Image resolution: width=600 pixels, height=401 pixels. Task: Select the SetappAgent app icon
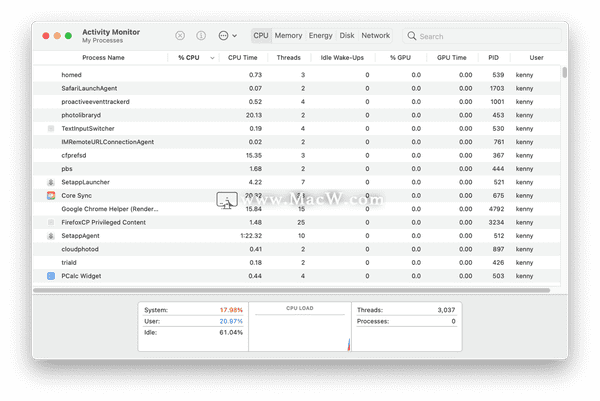(51, 236)
